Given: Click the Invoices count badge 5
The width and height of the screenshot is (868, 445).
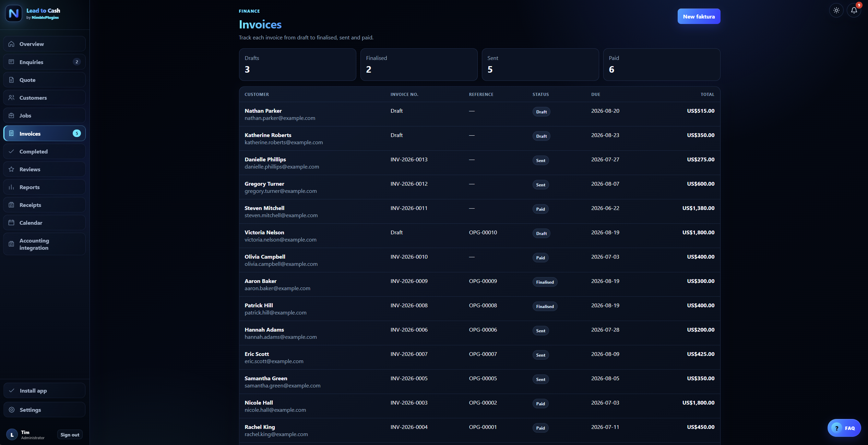Looking at the screenshot, I should coord(77,133).
